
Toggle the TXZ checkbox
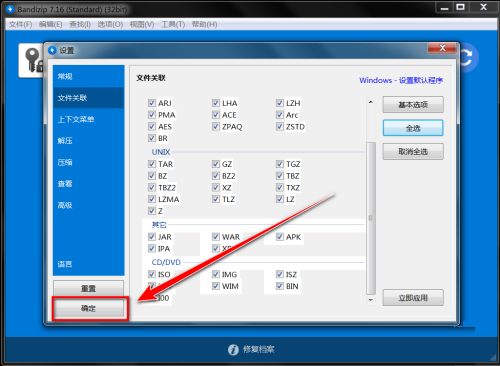[280, 187]
